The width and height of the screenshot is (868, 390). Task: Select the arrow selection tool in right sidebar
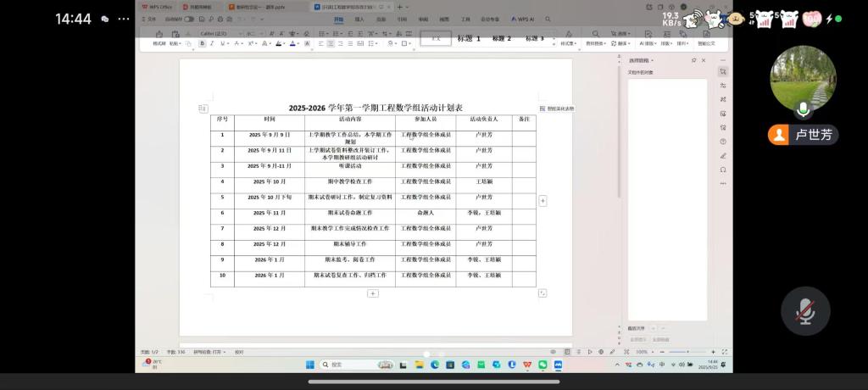click(x=723, y=72)
